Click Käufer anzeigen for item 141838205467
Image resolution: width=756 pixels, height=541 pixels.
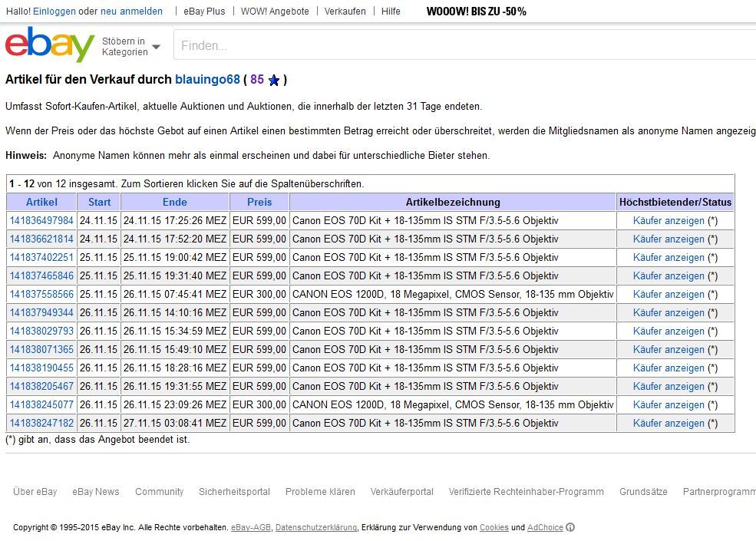pos(669,386)
